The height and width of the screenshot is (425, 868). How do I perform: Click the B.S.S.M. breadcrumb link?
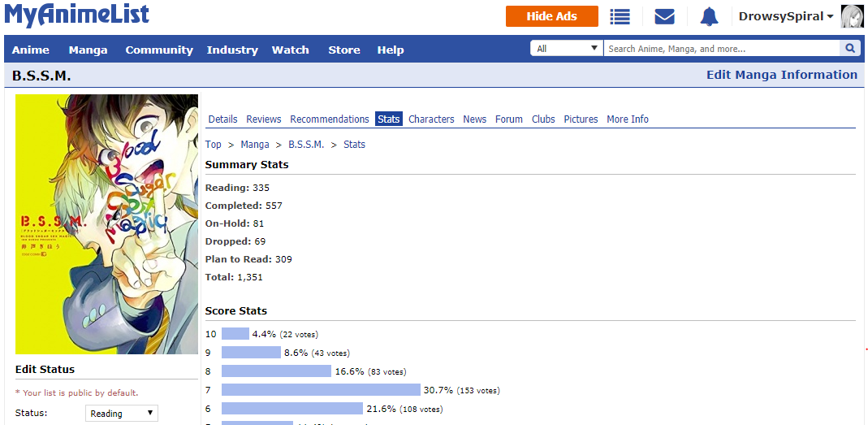pos(306,145)
